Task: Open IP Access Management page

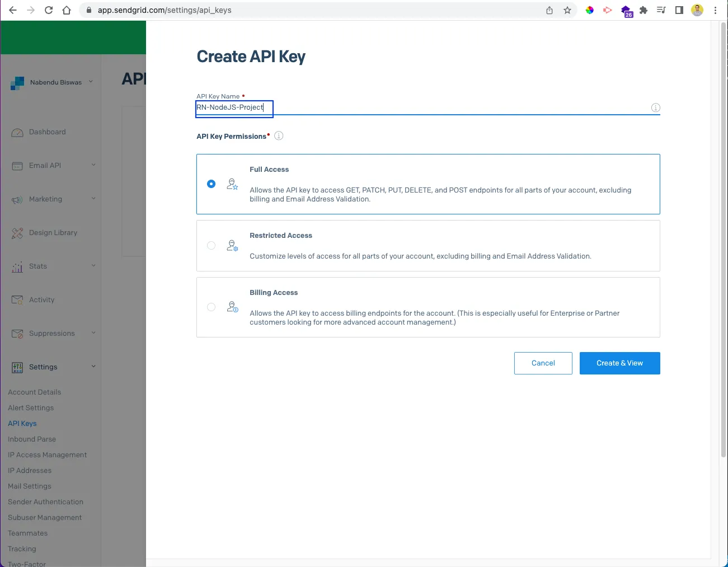Action: pyautogui.click(x=48, y=455)
